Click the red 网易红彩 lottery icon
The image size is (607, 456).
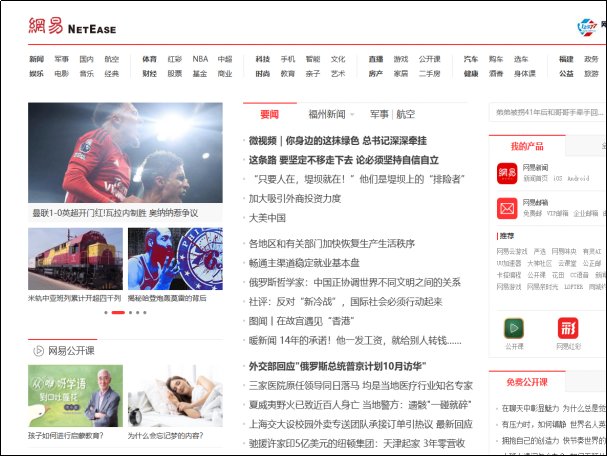point(568,328)
